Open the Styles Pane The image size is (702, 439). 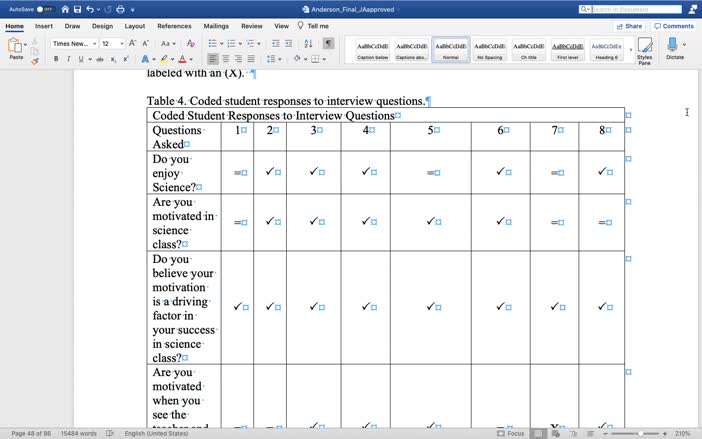tap(644, 50)
